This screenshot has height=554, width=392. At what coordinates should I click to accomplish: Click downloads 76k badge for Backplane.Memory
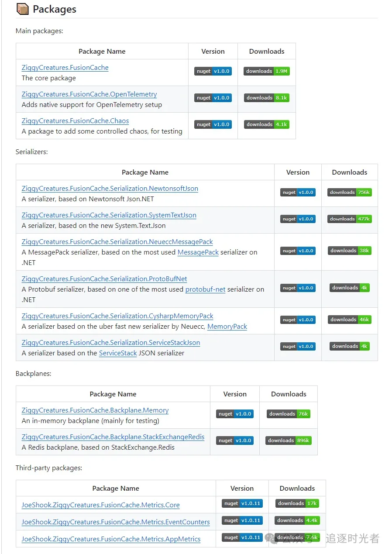tap(289, 414)
